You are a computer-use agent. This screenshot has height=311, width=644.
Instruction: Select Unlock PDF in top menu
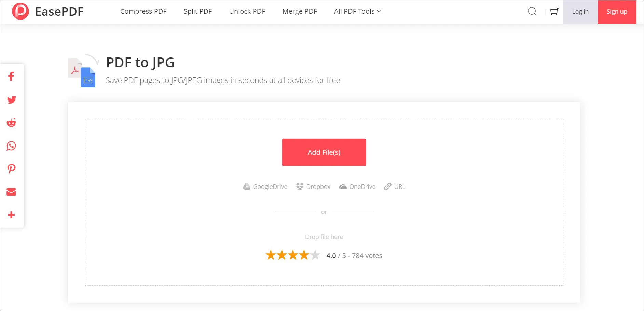click(x=247, y=12)
